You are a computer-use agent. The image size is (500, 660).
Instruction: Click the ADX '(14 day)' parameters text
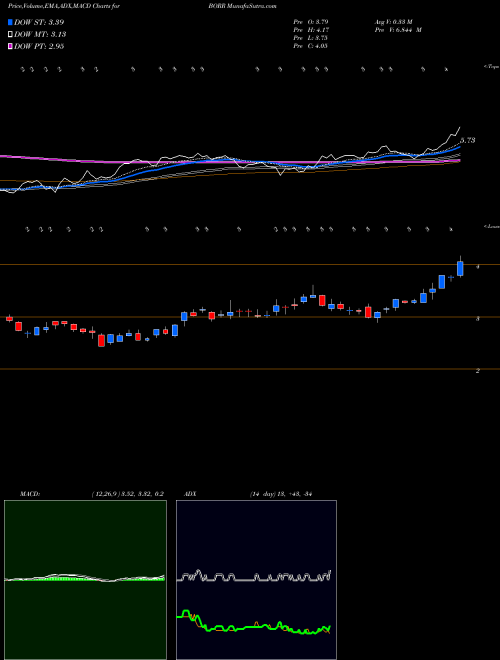point(262,494)
